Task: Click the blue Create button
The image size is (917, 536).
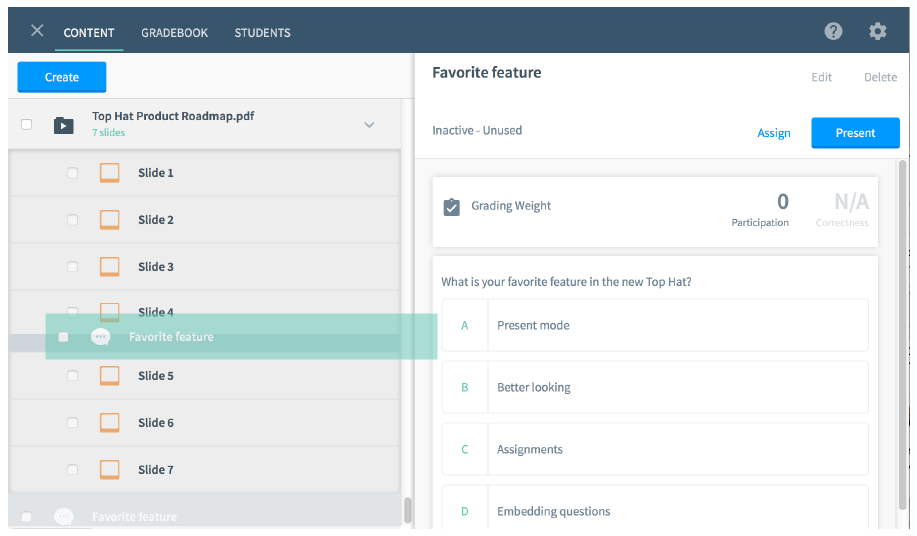Action: point(62,77)
